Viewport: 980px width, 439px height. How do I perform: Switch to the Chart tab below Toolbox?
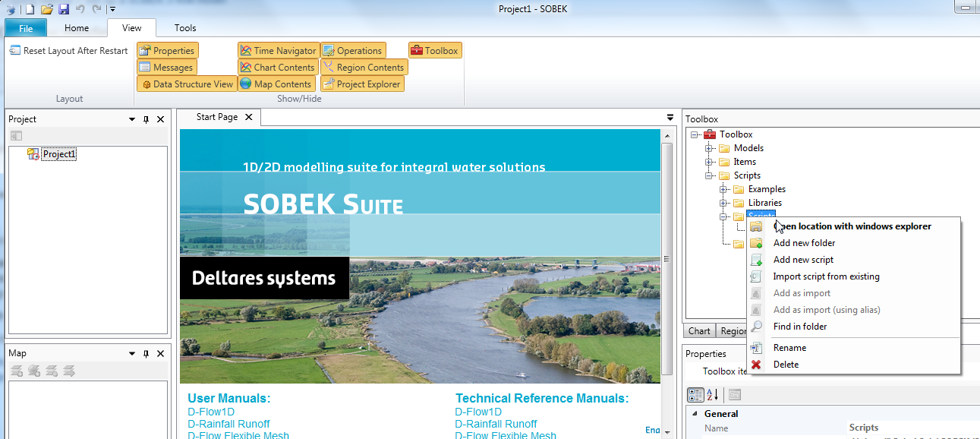click(x=699, y=331)
